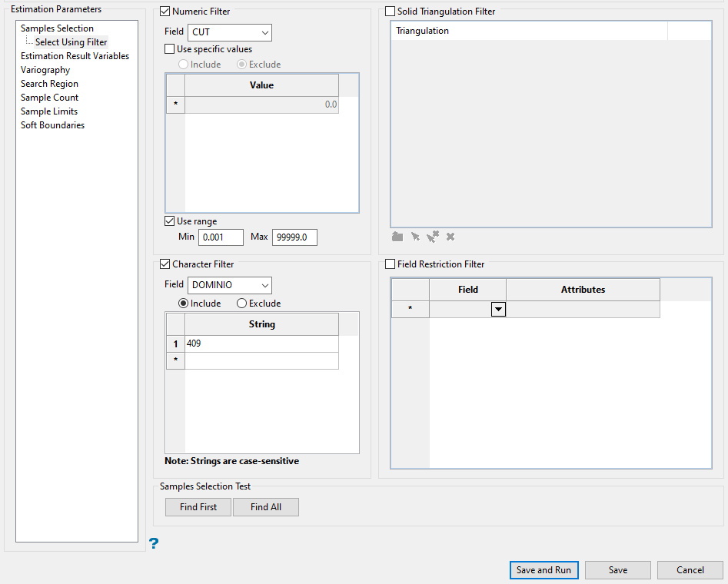Uncheck the Use range checkbox

click(171, 221)
